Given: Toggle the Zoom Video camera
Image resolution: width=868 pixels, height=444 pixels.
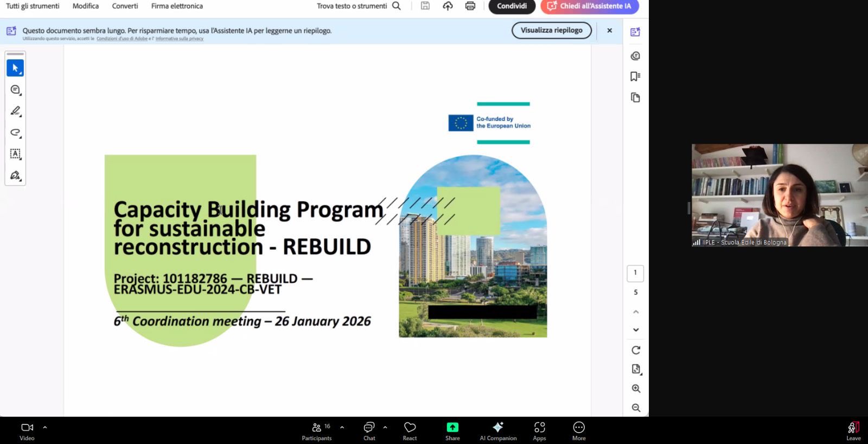Looking at the screenshot, I should point(27,431).
